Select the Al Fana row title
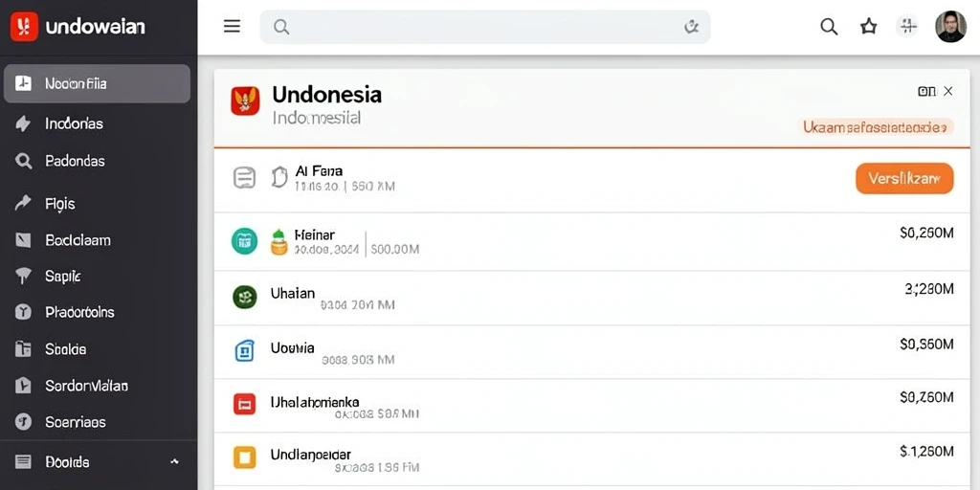The image size is (980, 490). click(319, 170)
